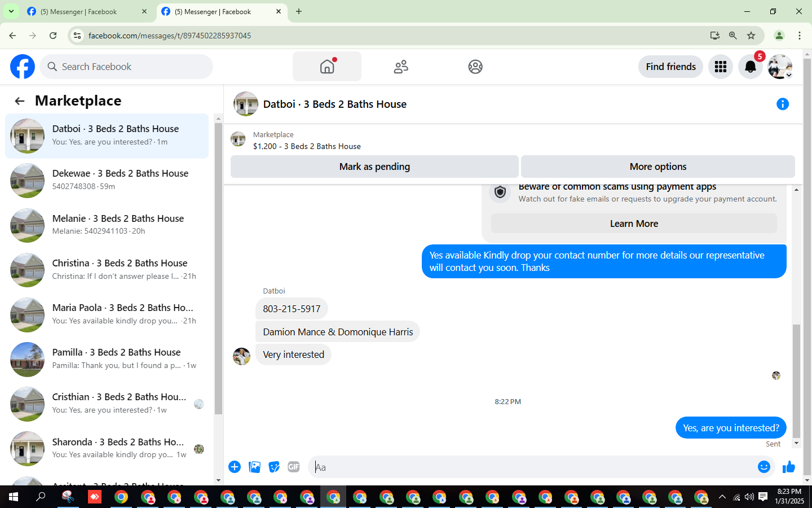Reload the current Facebook page
The image size is (812, 508).
53,36
